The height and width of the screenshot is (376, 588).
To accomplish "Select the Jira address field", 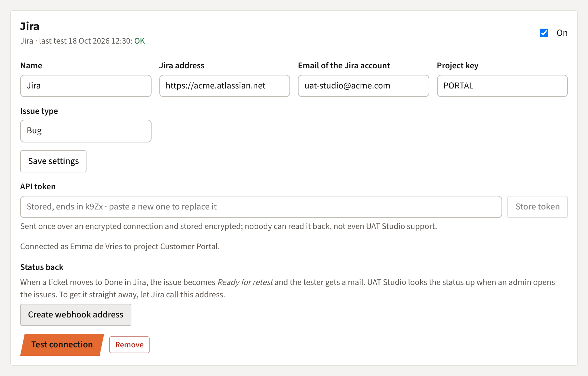I will 225,86.
